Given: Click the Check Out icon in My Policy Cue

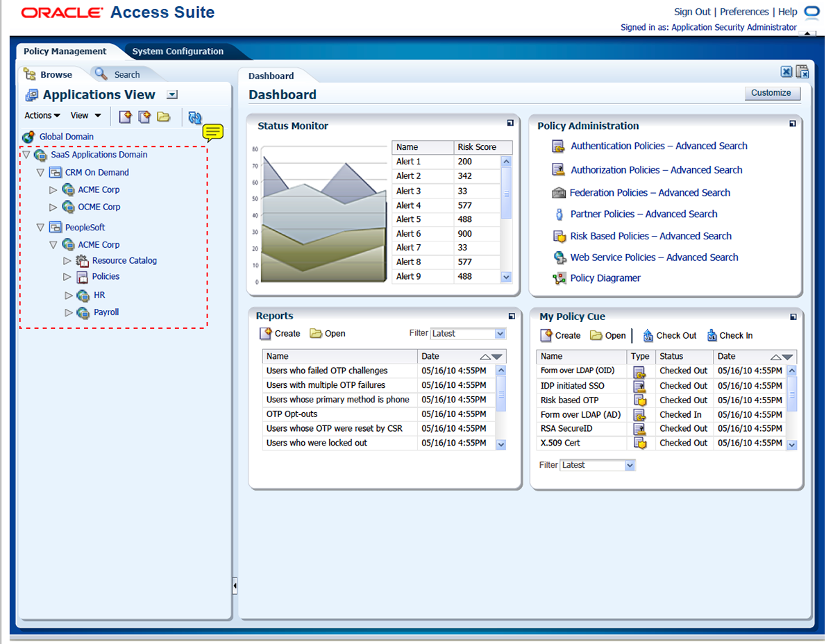Looking at the screenshot, I should click(648, 336).
